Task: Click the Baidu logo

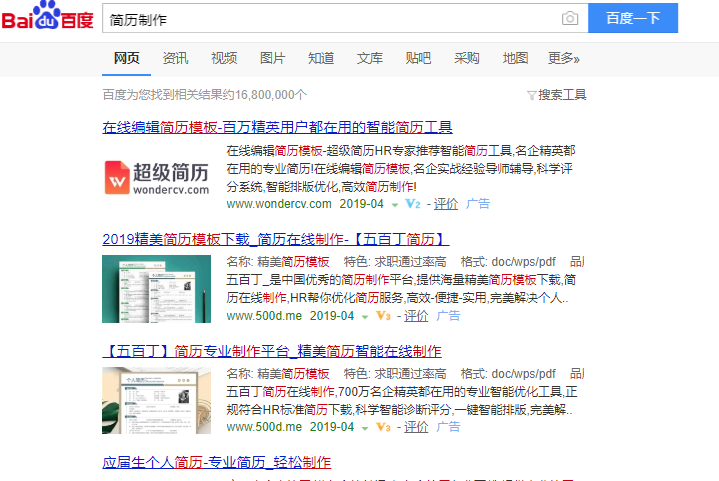Action: (x=48, y=17)
